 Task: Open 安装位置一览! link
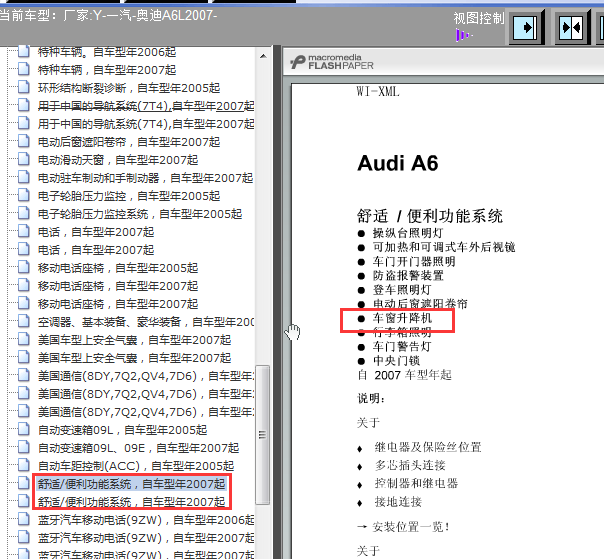click(411, 526)
